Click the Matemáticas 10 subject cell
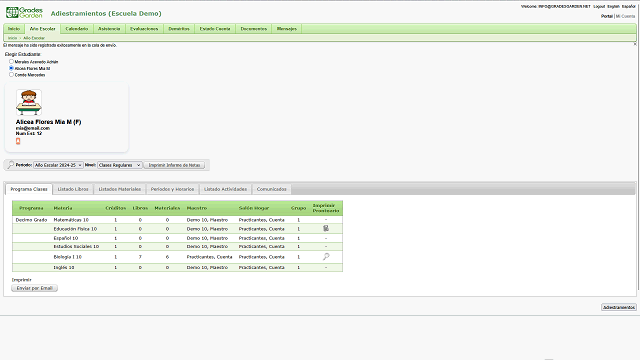The image size is (640, 360). 71,220
